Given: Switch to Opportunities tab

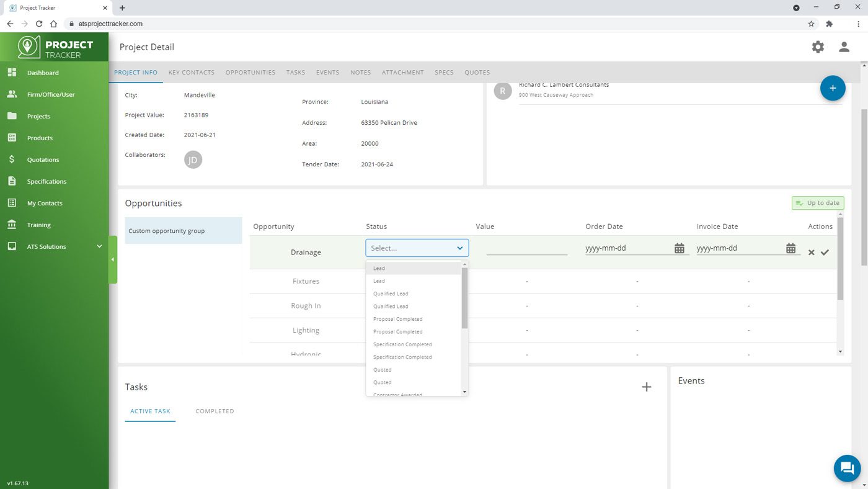Looking at the screenshot, I should click(250, 73).
